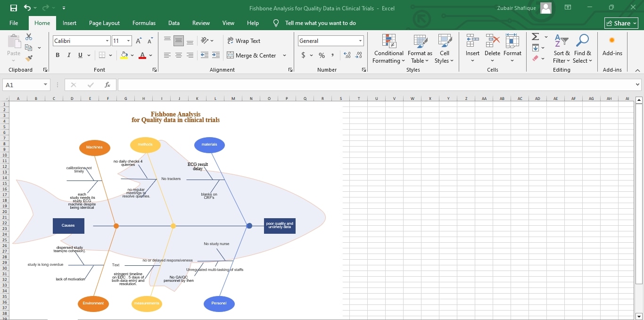Screen dimensions: 644x320
Task: Click the Format Painter icon
Action: coord(28,57)
